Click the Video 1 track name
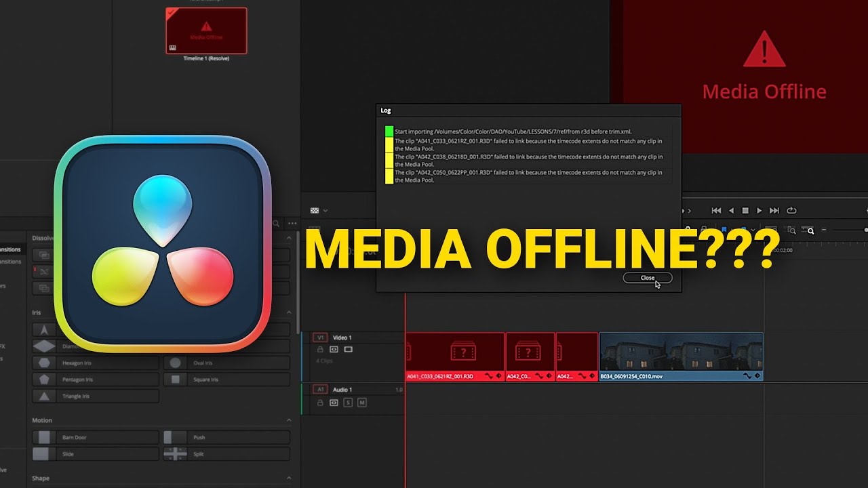The image size is (868, 488). pos(342,338)
